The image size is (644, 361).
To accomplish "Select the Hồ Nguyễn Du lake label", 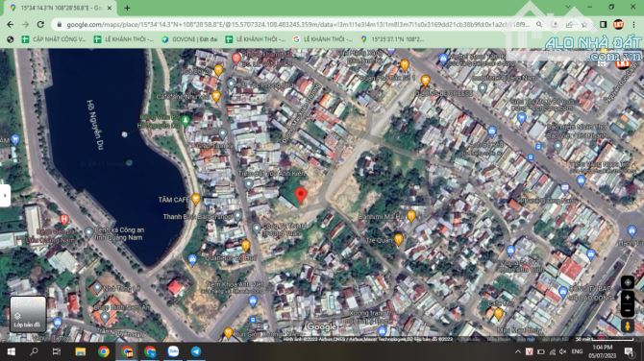I will [x=95, y=124].
